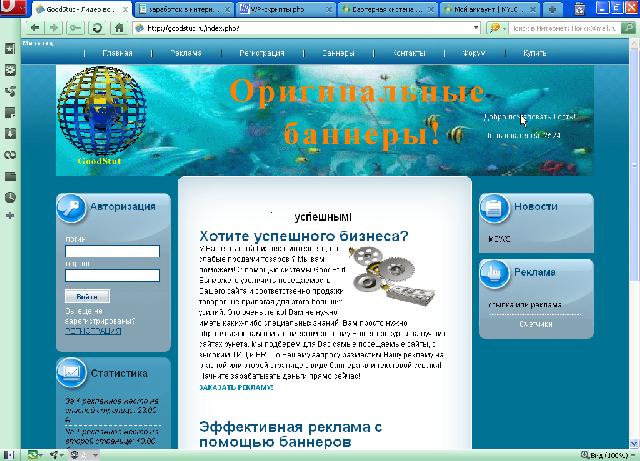This screenshot has height=461, width=640.
Task: Open the Bookmarks panel star icon
Action: click(x=9, y=50)
